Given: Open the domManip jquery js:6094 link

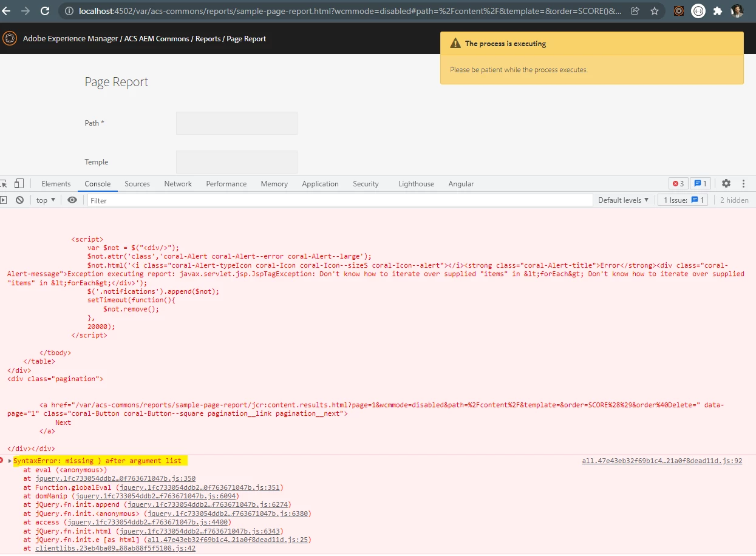Looking at the screenshot, I should tap(156, 496).
